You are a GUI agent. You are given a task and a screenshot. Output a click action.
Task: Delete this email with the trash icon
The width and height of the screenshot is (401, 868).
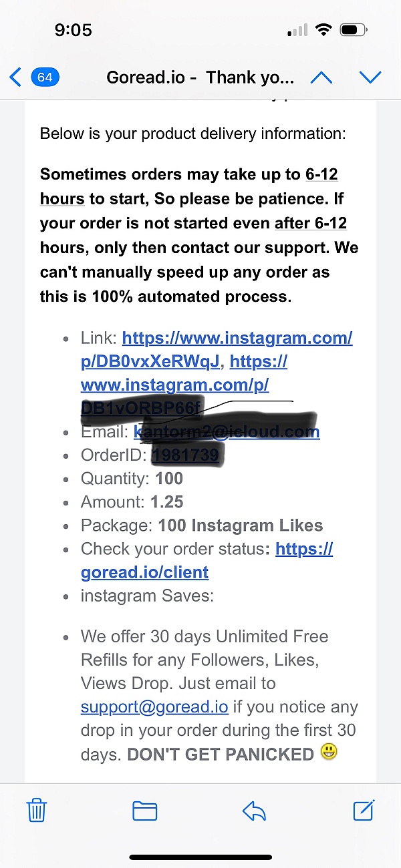click(x=36, y=811)
